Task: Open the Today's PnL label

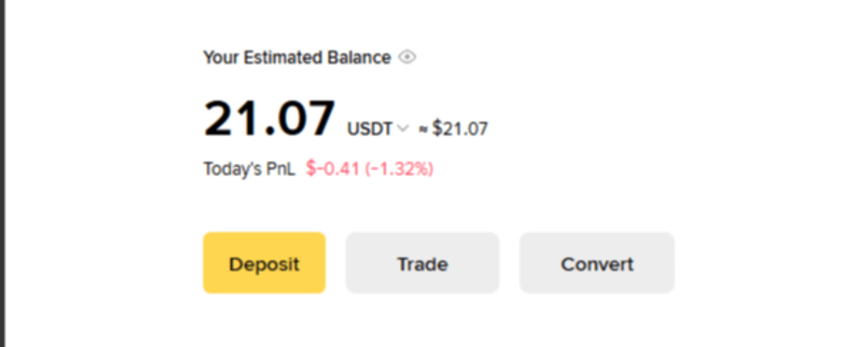Action: 249,169
